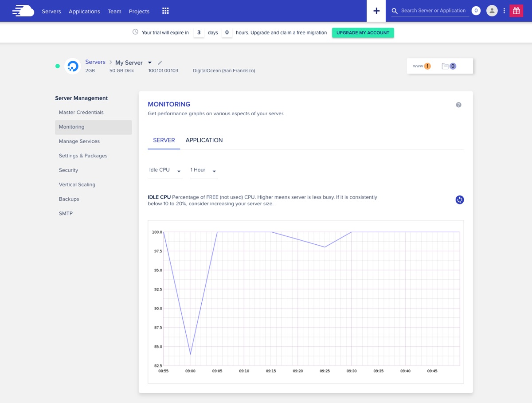
Task: Click the 50 GB Disk text
Action: pos(121,70)
